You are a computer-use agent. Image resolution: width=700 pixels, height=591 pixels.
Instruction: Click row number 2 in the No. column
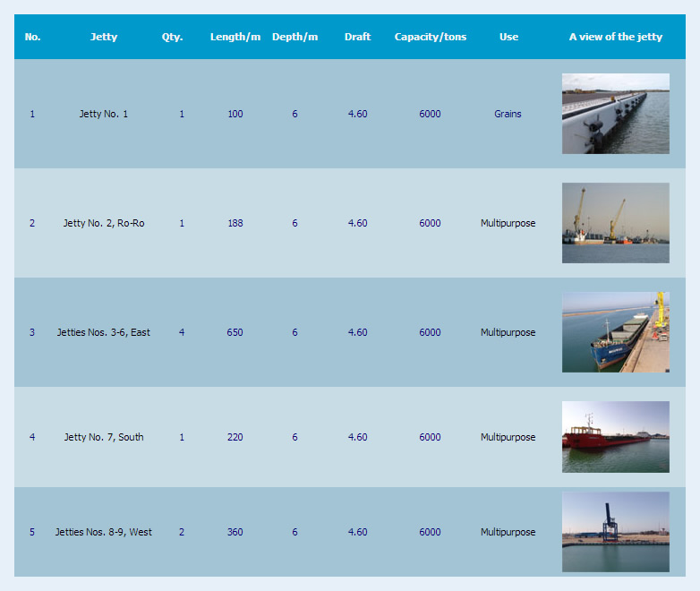[x=32, y=223]
